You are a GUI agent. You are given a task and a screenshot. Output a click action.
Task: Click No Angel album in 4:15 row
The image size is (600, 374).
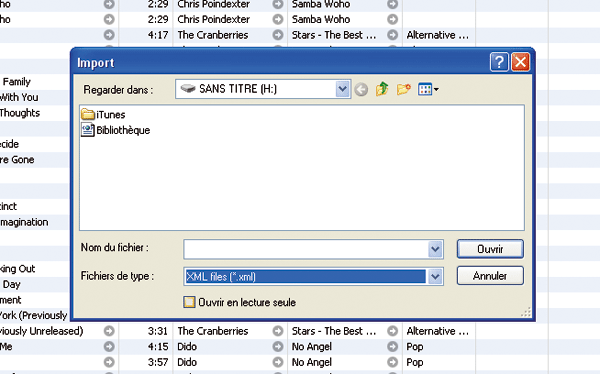(x=312, y=347)
